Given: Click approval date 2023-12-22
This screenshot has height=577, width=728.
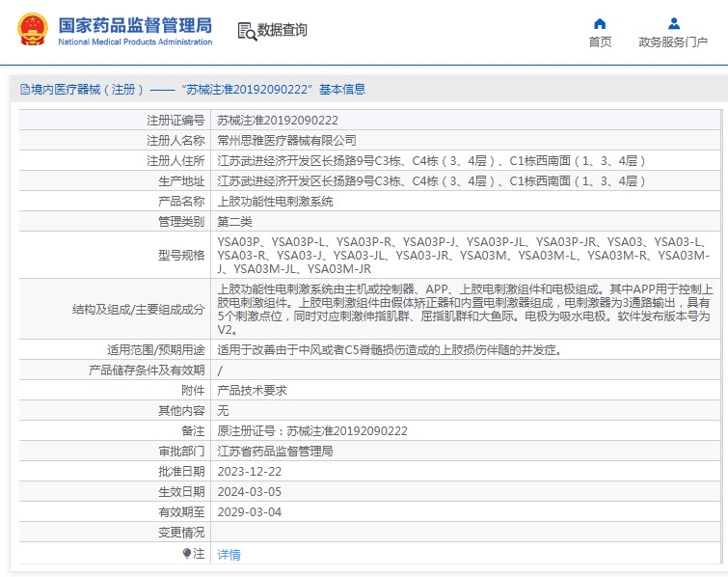Looking at the screenshot, I should click(250, 472).
